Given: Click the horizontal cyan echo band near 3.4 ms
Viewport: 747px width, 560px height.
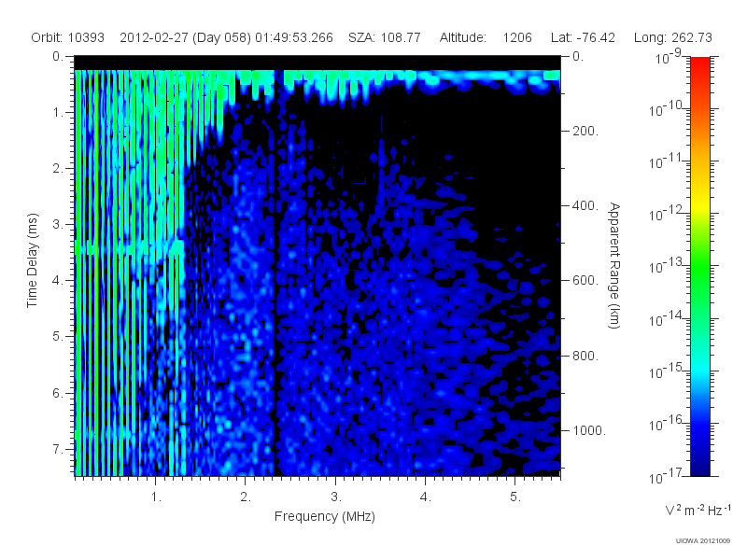Looking at the screenshot, I should [x=129, y=249].
